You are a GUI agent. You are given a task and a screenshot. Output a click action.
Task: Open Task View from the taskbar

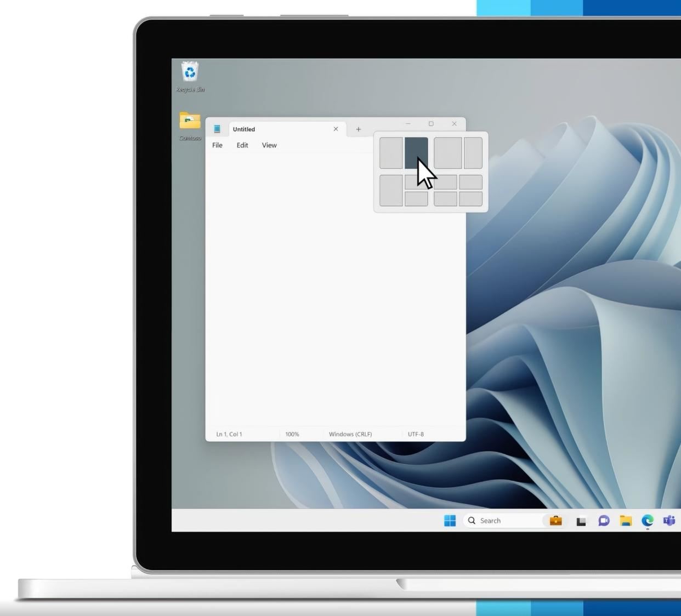(x=581, y=521)
